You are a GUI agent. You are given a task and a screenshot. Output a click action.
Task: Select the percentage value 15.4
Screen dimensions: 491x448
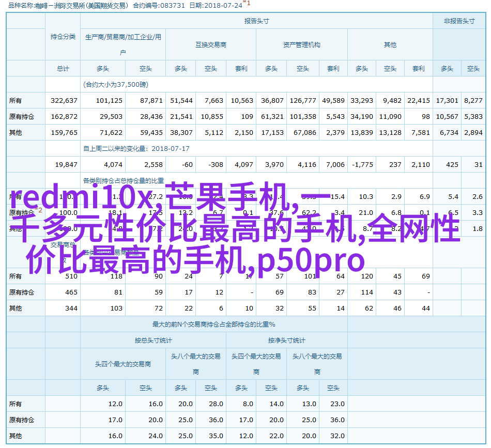[x=337, y=196]
